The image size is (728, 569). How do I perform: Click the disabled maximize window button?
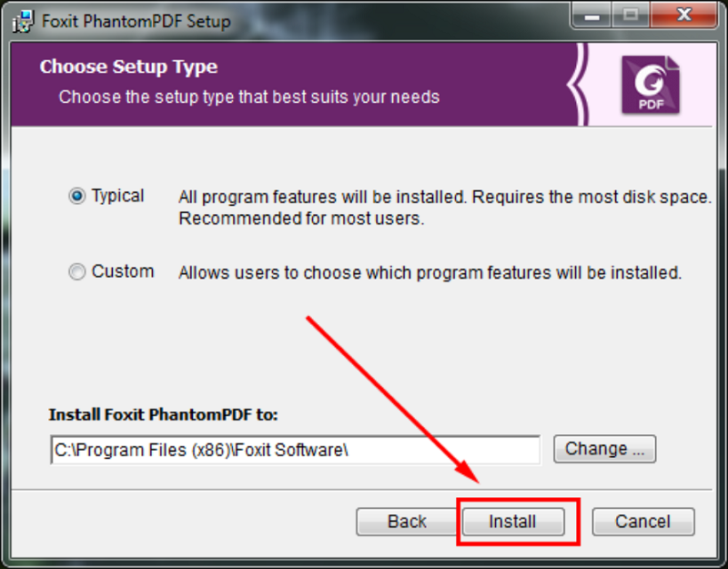tap(633, 15)
